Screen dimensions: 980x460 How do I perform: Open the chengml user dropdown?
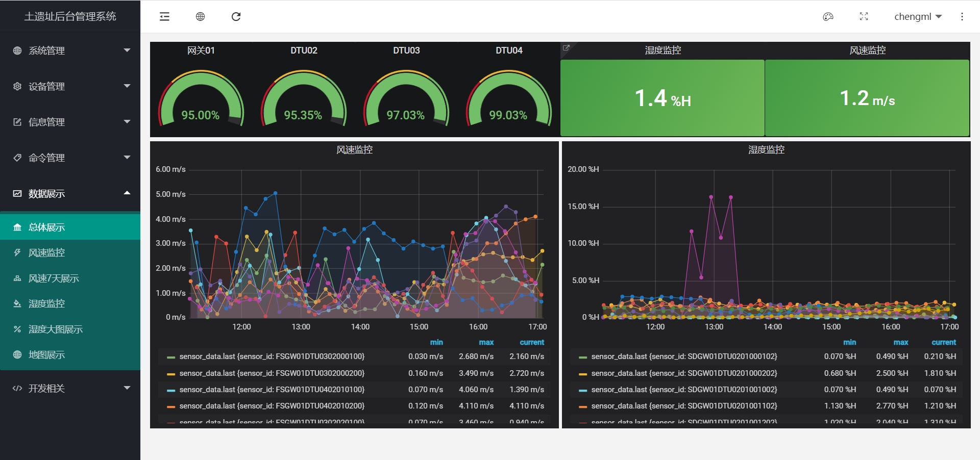click(918, 17)
